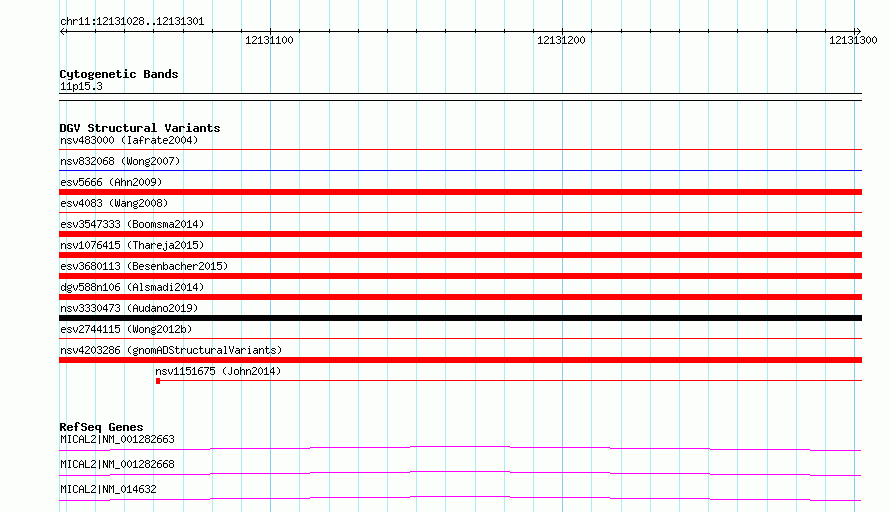This screenshot has width=890, height=512.
Task: Click the thick red bar under dgv588n106
Action: point(460,297)
